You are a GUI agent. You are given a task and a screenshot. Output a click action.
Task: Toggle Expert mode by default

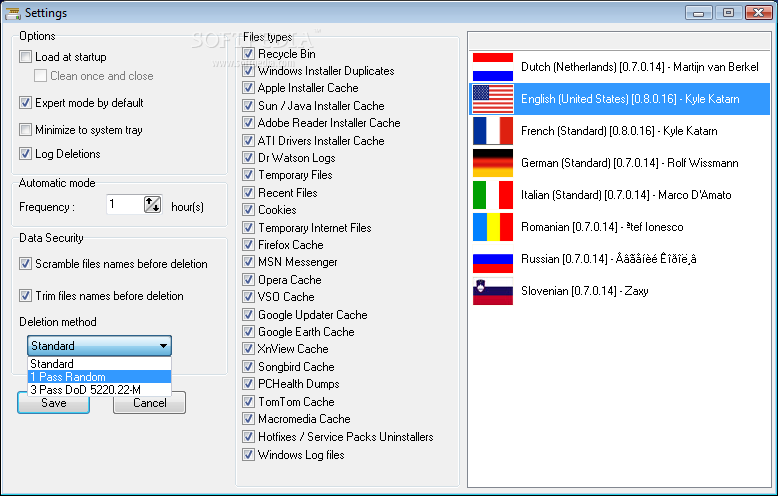25,103
